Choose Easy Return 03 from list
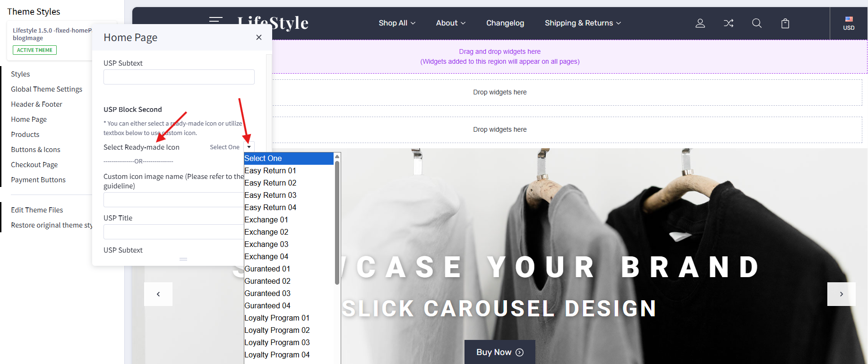Image resolution: width=868 pixels, height=364 pixels. 270,195
